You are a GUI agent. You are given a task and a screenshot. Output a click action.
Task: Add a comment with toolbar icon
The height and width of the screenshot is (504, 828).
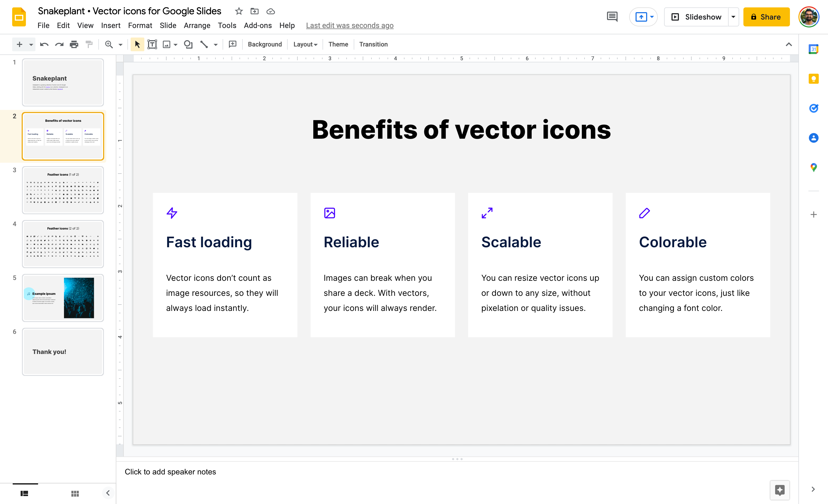tap(233, 44)
